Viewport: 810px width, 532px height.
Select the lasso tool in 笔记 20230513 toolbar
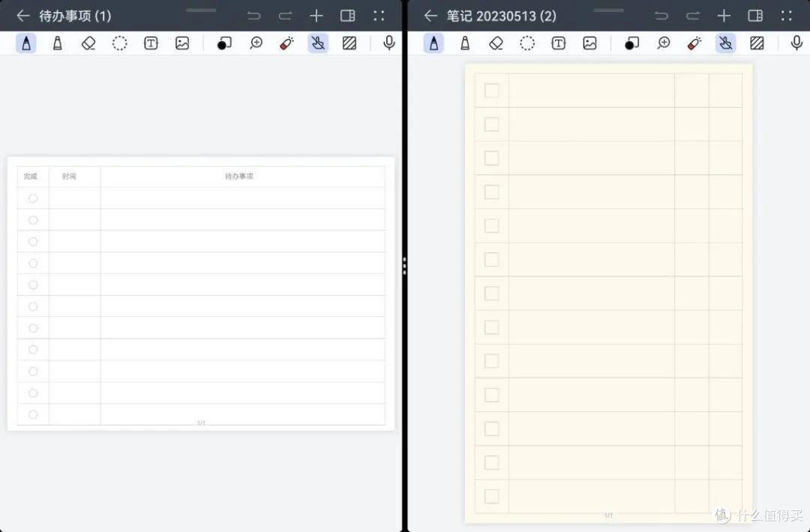[x=527, y=43]
